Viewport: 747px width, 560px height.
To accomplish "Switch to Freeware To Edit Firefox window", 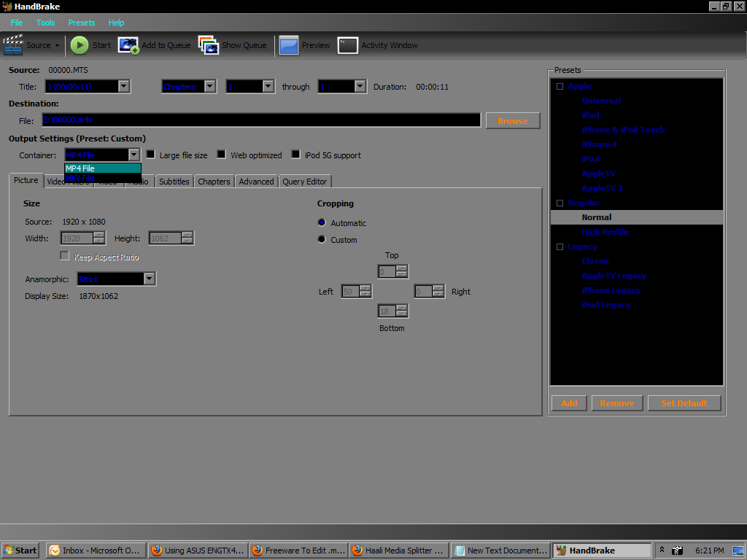I will [298, 551].
